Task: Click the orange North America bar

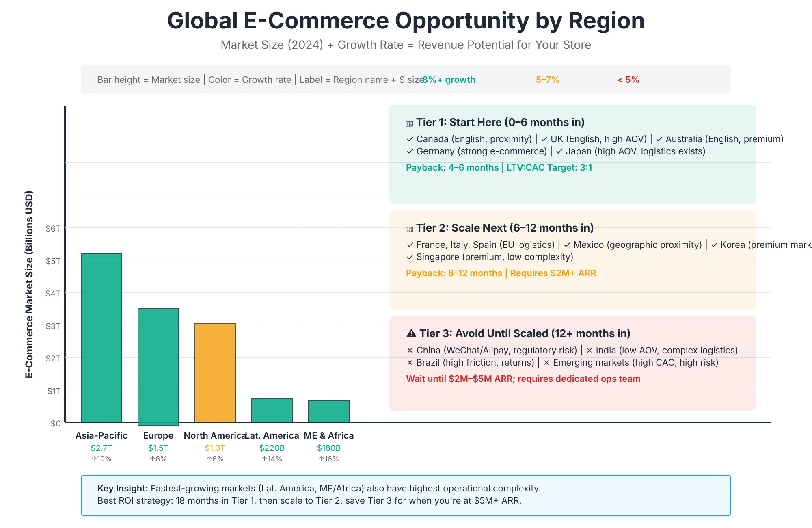Action: pos(215,373)
